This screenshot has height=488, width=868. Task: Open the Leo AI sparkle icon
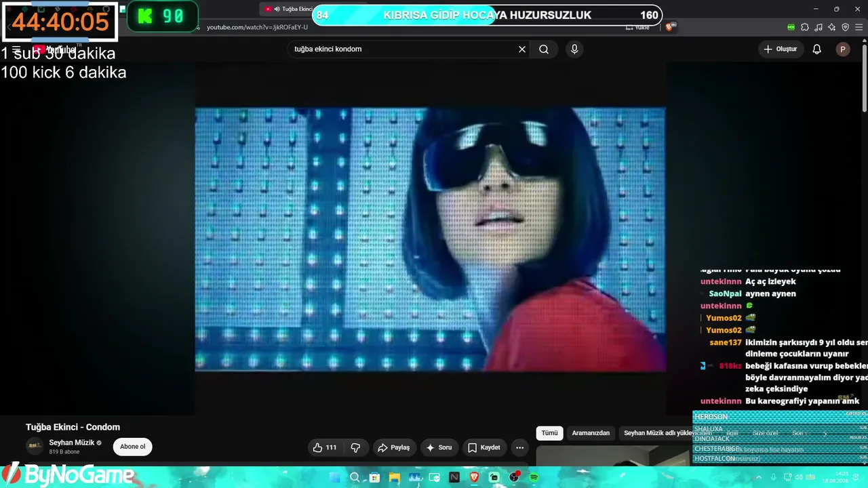pyautogui.click(x=832, y=27)
